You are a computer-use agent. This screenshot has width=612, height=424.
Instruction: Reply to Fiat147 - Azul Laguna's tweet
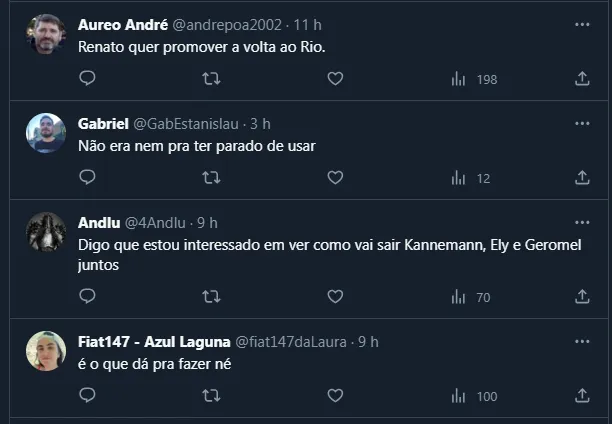tap(87, 396)
